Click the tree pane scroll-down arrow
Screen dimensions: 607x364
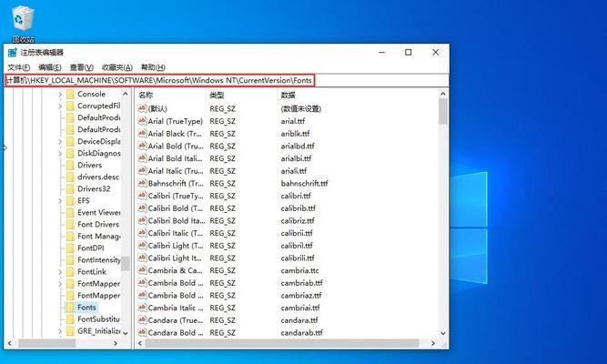tap(125, 332)
